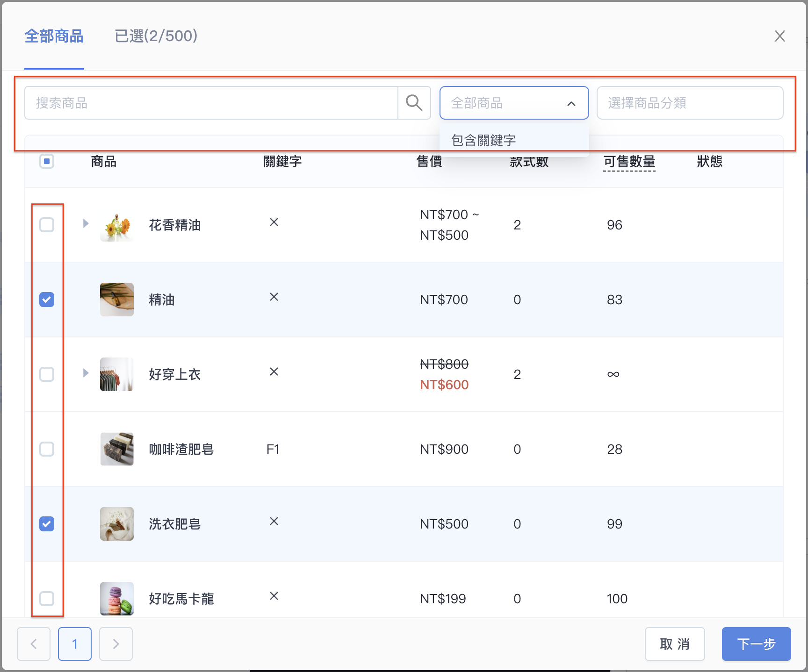Switch to the 全部商品 tab

coord(54,36)
